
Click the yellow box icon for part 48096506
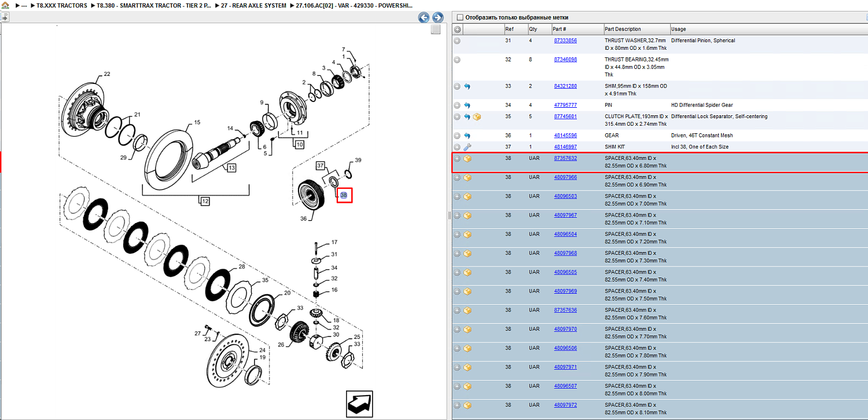pos(467,348)
